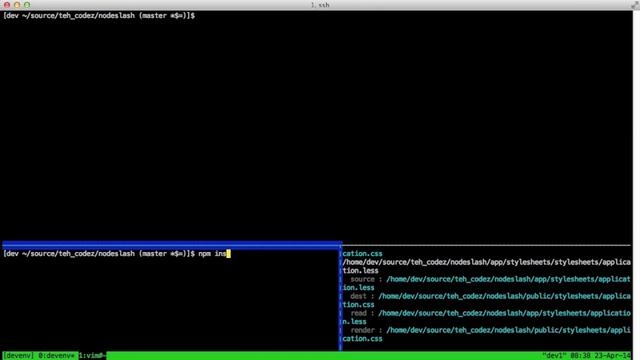Click the fullscreen arrows icon in title bar
Viewport: 640px width, 360px height.
[635, 5]
